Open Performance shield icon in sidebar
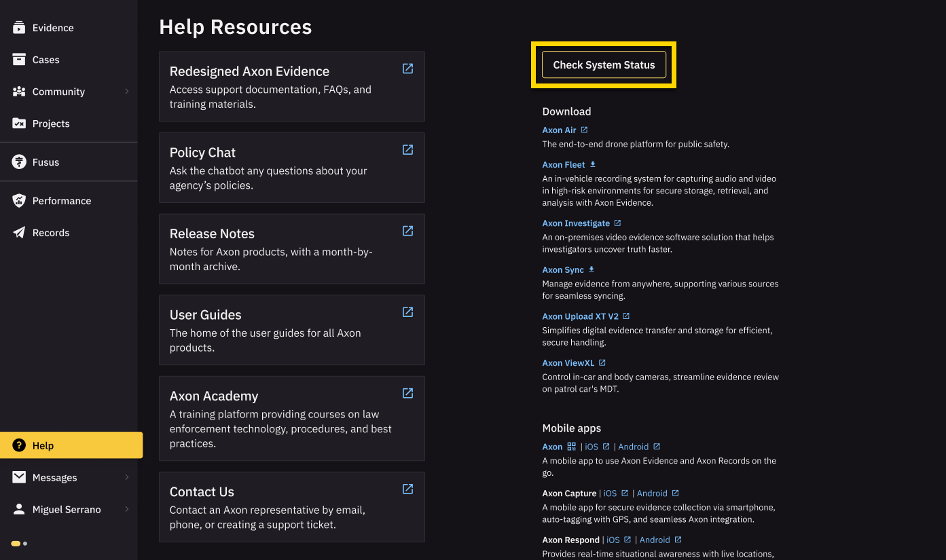The width and height of the screenshot is (946, 560). coord(19,201)
